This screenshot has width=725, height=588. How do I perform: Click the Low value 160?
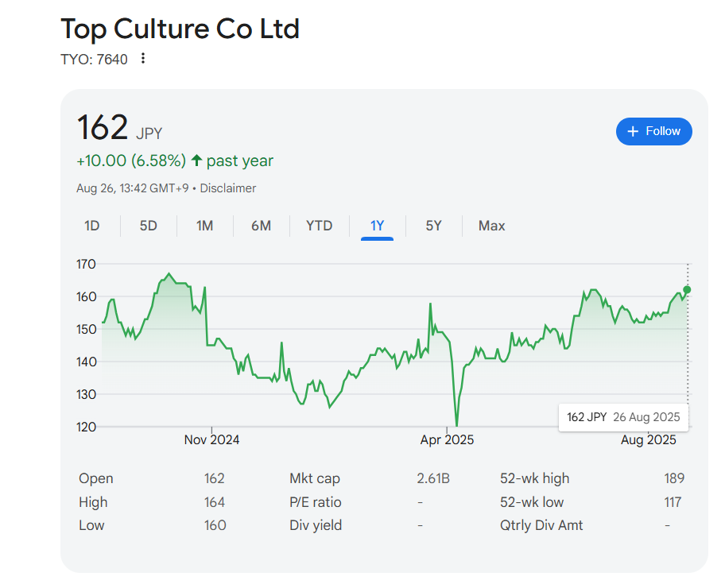(215, 525)
